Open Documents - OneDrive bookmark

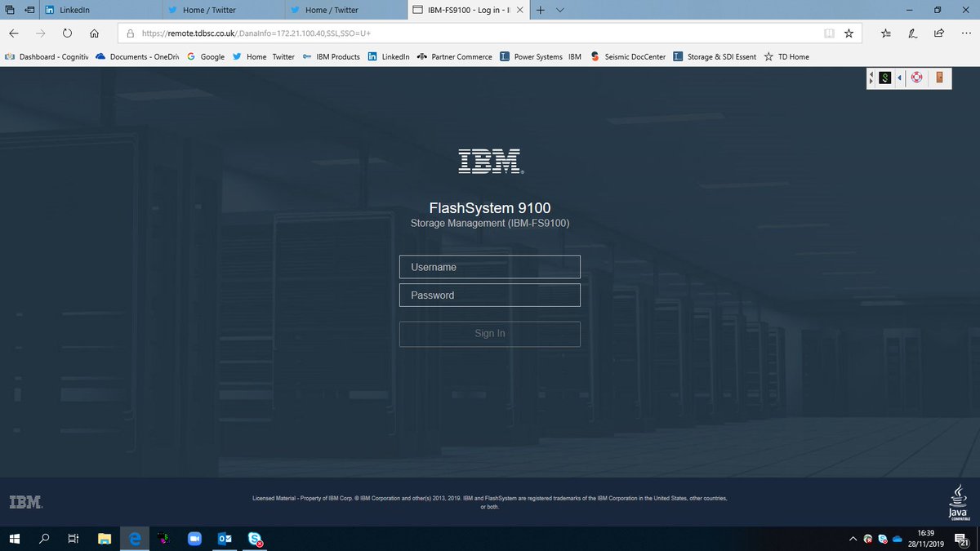(137, 57)
